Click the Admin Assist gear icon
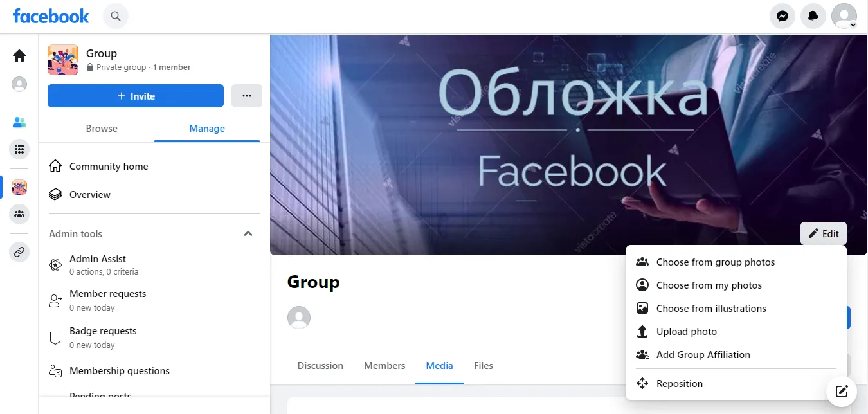This screenshot has width=868, height=414. (x=55, y=264)
